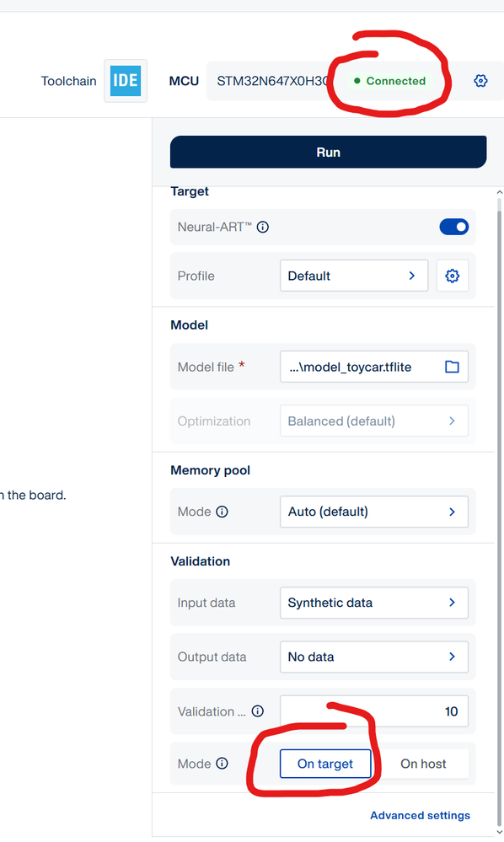Open Profile settings gear icon

click(452, 276)
